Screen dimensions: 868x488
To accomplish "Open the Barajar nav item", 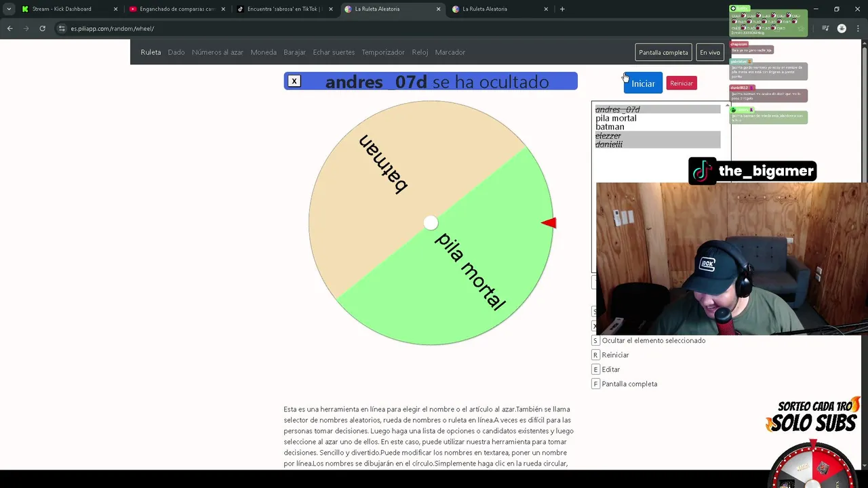I will (x=294, y=52).
